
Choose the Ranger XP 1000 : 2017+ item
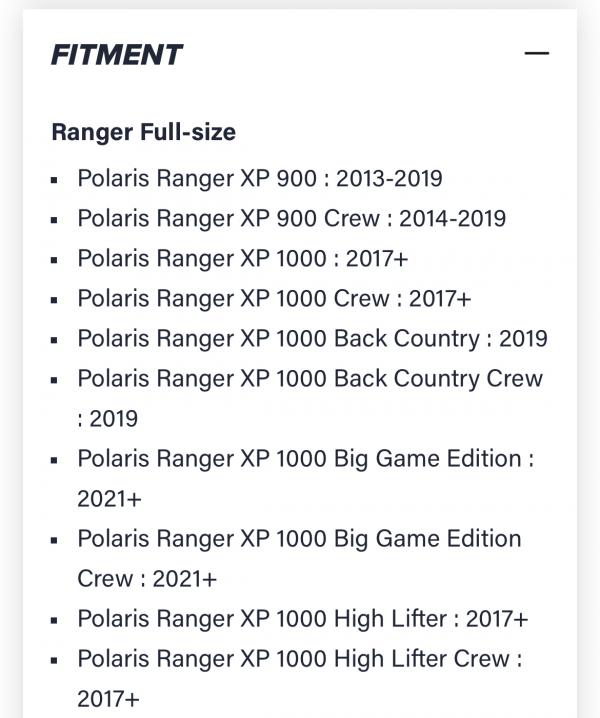tap(242, 258)
